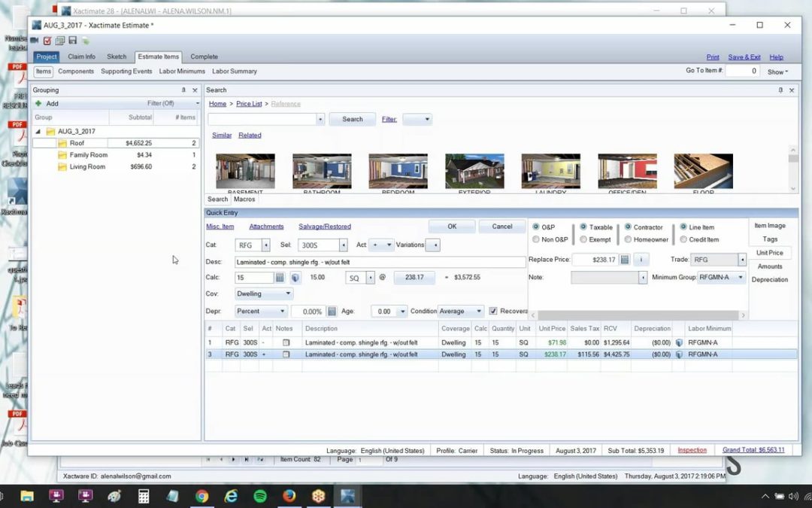Click the floppy disk save icon
Image resolution: width=812 pixels, height=508 pixels.
[x=72, y=41]
